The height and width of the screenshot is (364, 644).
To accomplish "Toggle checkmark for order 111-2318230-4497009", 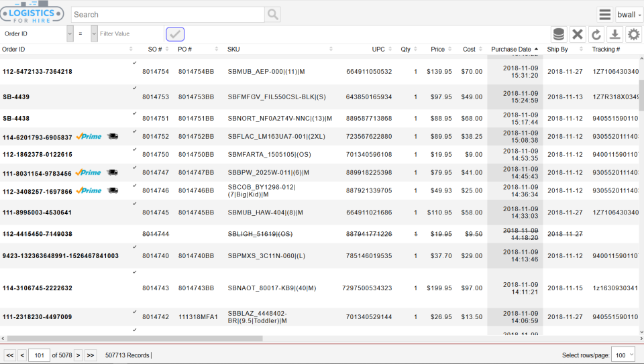I will tap(134, 312).
